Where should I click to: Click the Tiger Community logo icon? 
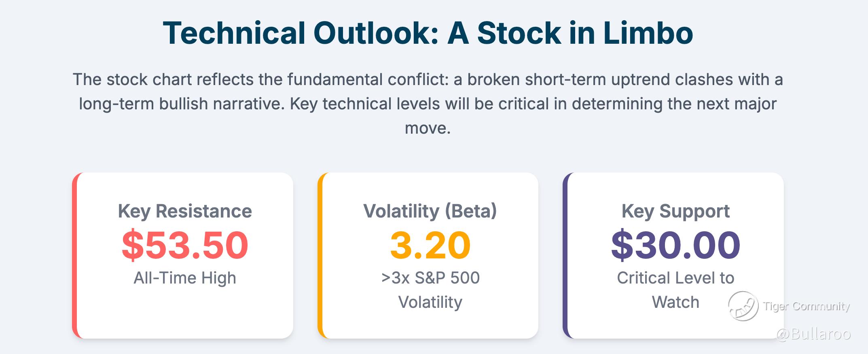[743, 306]
